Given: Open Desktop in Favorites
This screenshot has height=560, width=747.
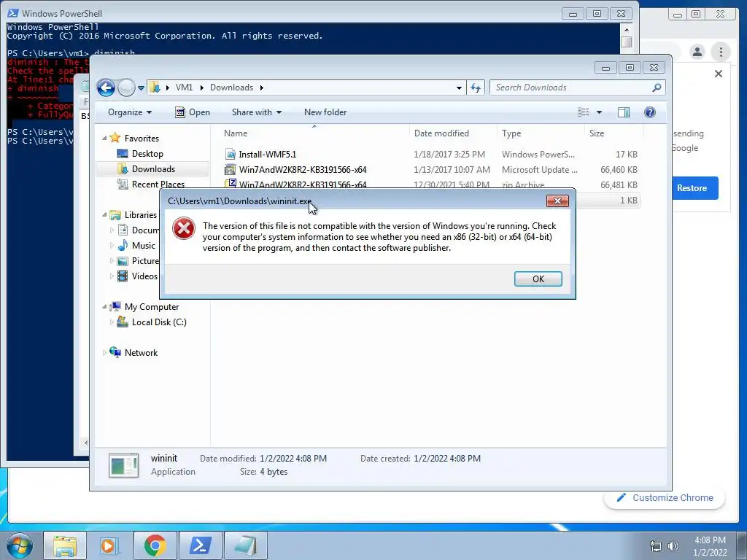Looking at the screenshot, I should pos(147,154).
